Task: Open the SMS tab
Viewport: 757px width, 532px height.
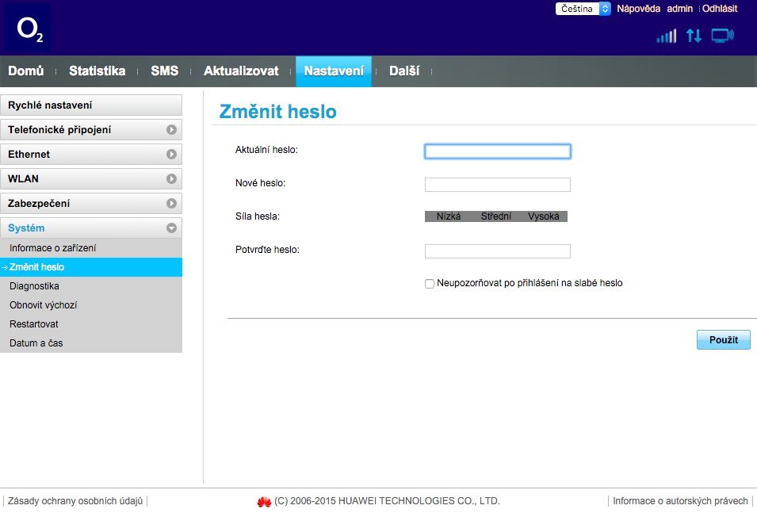Action: coord(165,71)
